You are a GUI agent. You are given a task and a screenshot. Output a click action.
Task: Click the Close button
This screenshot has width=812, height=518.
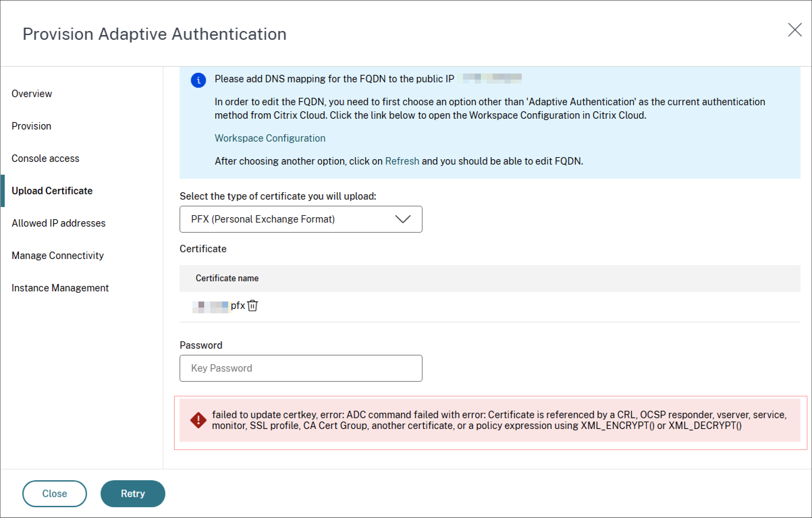point(54,493)
